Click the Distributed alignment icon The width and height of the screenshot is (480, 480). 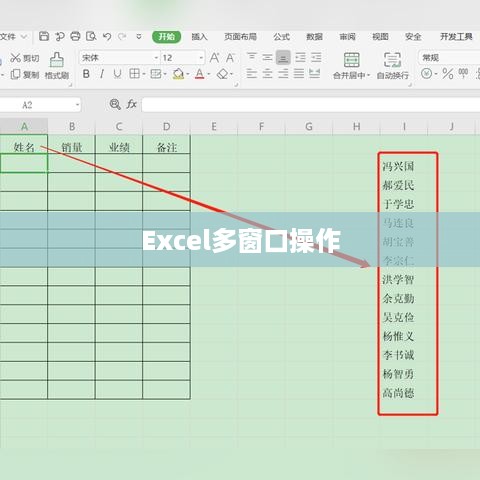click(x=314, y=74)
